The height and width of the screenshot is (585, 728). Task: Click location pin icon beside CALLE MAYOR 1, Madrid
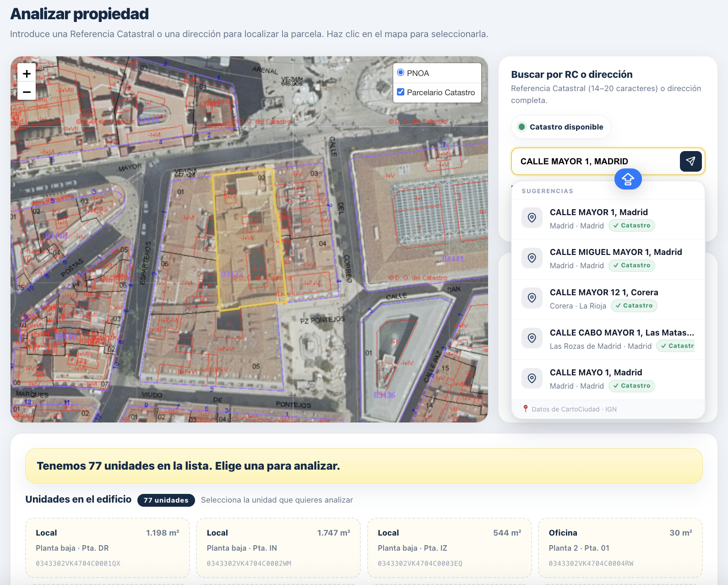click(532, 217)
